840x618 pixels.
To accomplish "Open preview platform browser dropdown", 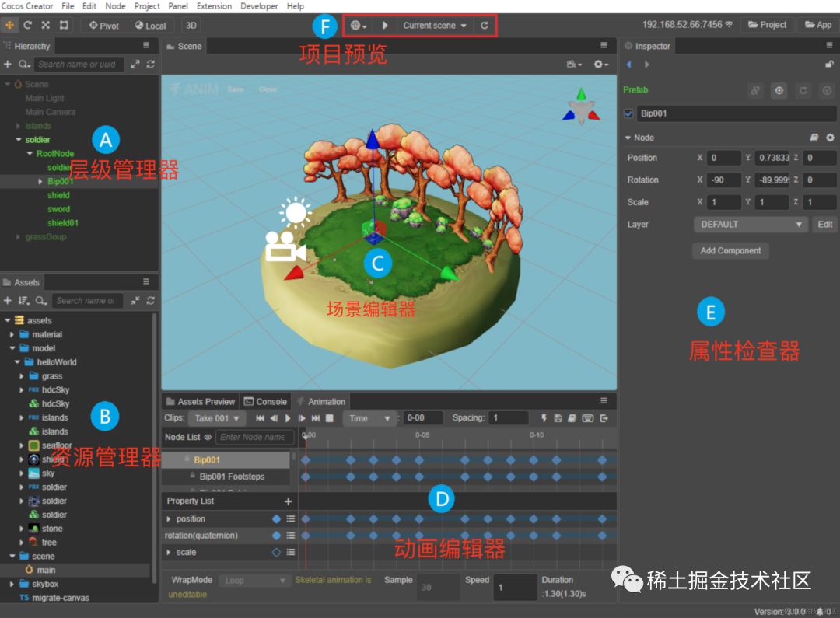I will pyautogui.click(x=359, y=25).
